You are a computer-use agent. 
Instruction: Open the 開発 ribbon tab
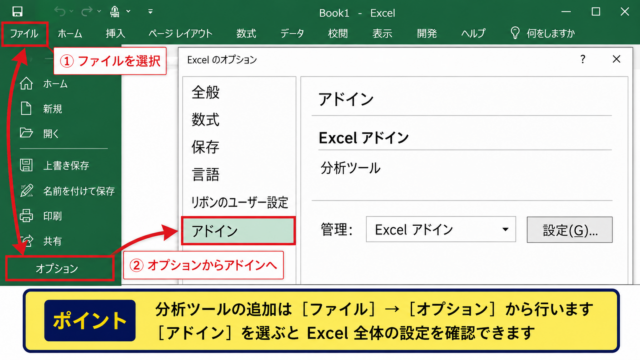click(427, 33)
